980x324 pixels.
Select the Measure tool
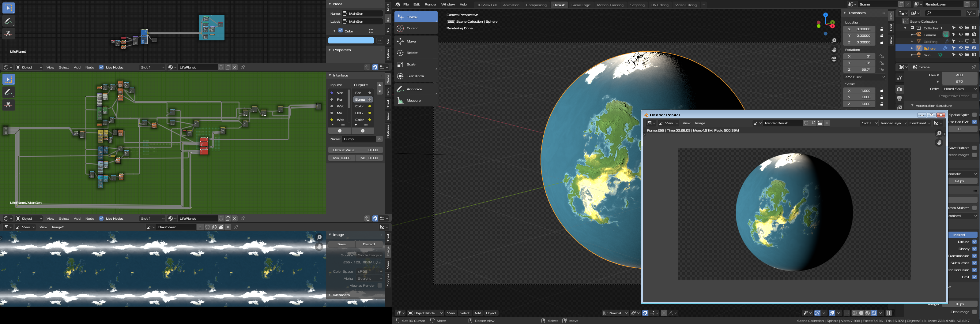416,101
